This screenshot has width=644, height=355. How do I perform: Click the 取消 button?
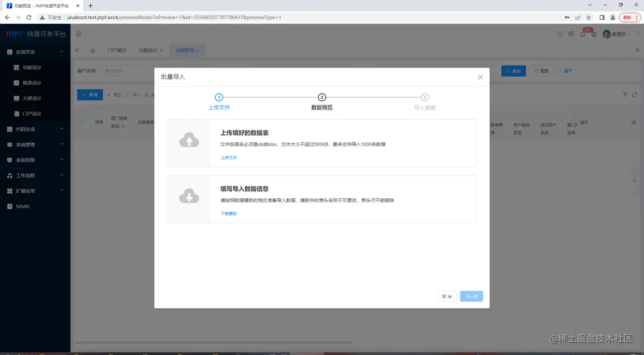(x=446, y=296)
